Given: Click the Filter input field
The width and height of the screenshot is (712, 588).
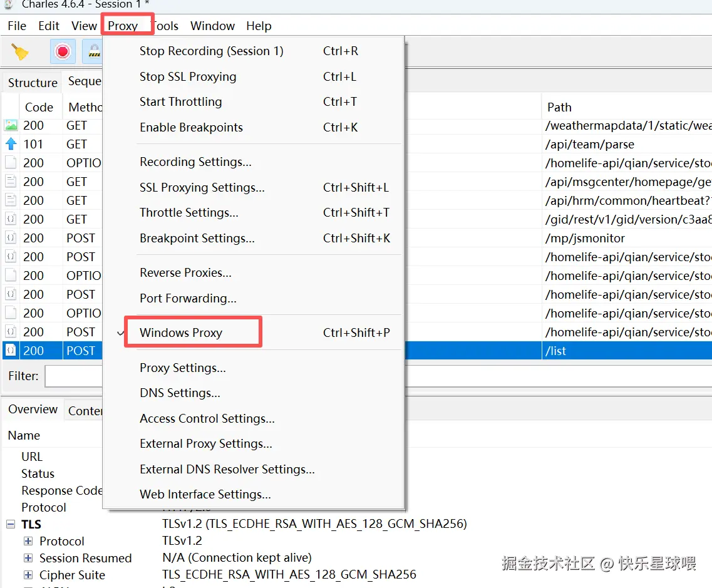Looking at the screenshot, I should pyautogui.click(x=73, y=376).
